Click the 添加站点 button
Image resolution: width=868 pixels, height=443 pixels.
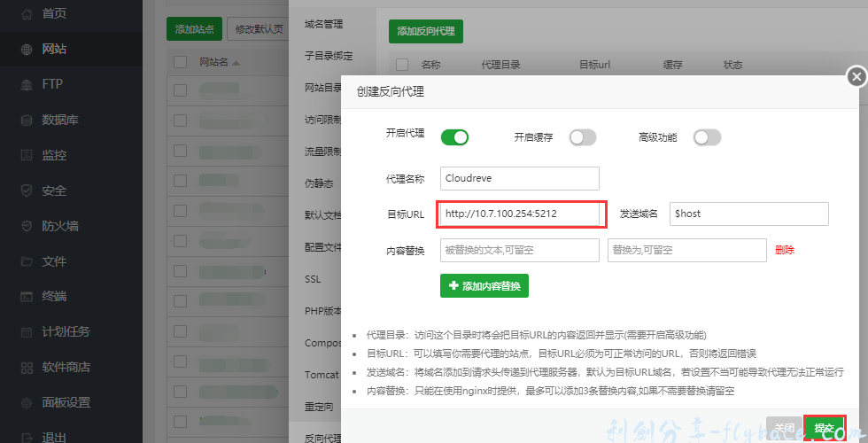pos(194,28)
